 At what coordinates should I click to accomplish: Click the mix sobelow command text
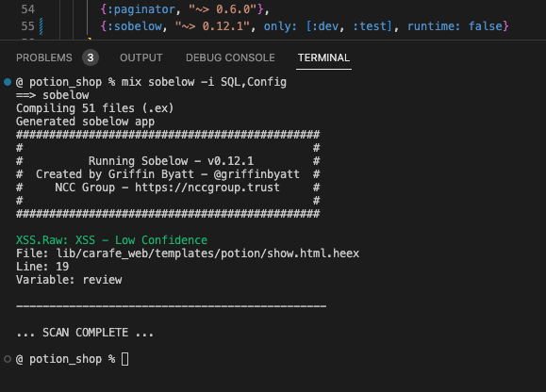point(204,82)
